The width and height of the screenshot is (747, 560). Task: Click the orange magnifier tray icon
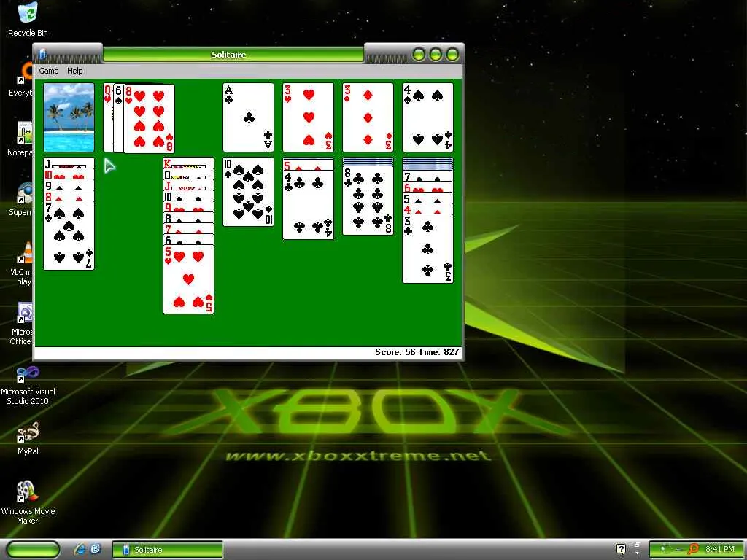693,549
